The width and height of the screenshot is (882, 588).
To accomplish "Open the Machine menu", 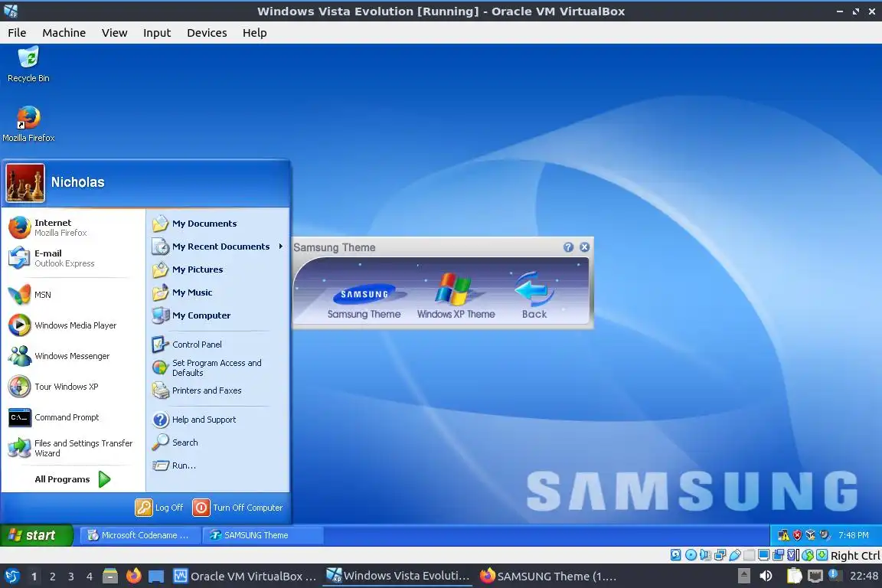I will tap(64, 33).
